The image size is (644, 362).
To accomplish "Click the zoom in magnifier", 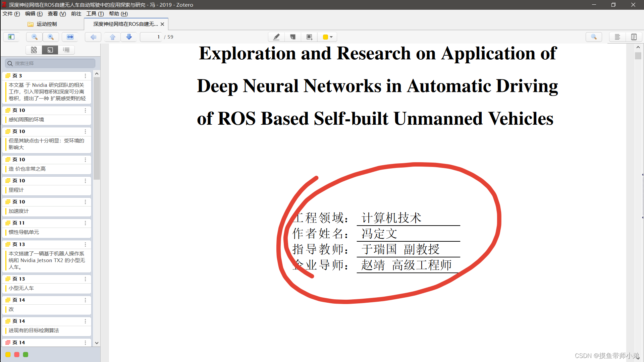I will [51, 37].
